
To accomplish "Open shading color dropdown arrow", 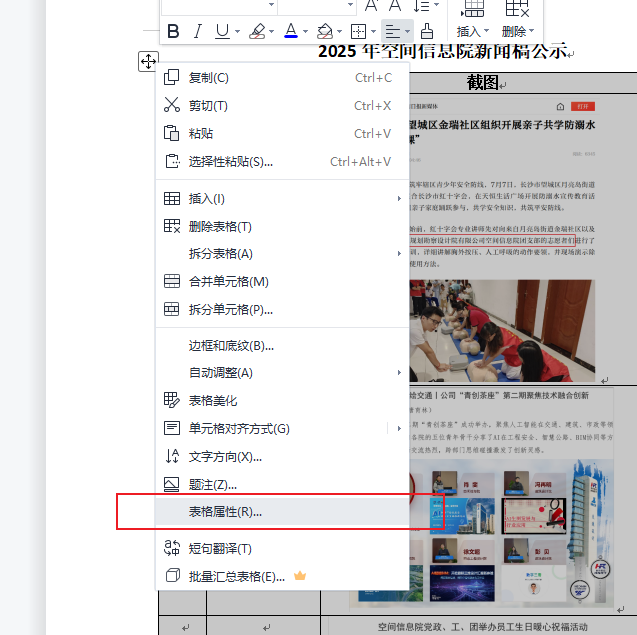I will click(340, 31).
